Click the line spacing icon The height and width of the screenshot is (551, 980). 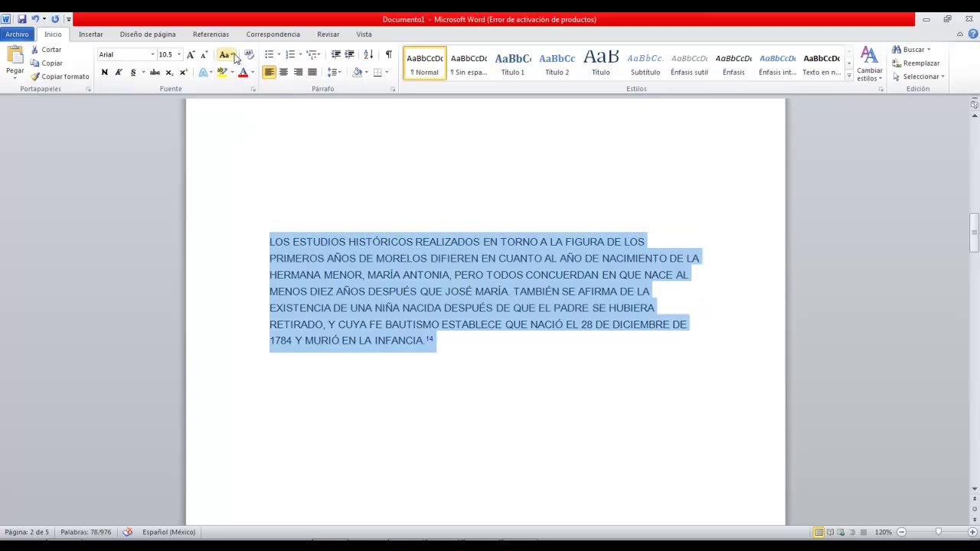pyautogui.click(x=332, y=73)
